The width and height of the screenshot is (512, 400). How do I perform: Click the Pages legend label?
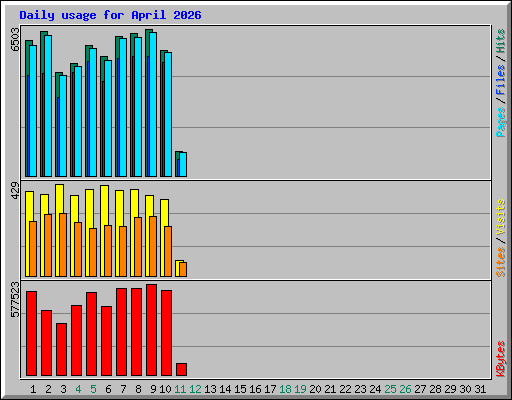click(500, 122)
